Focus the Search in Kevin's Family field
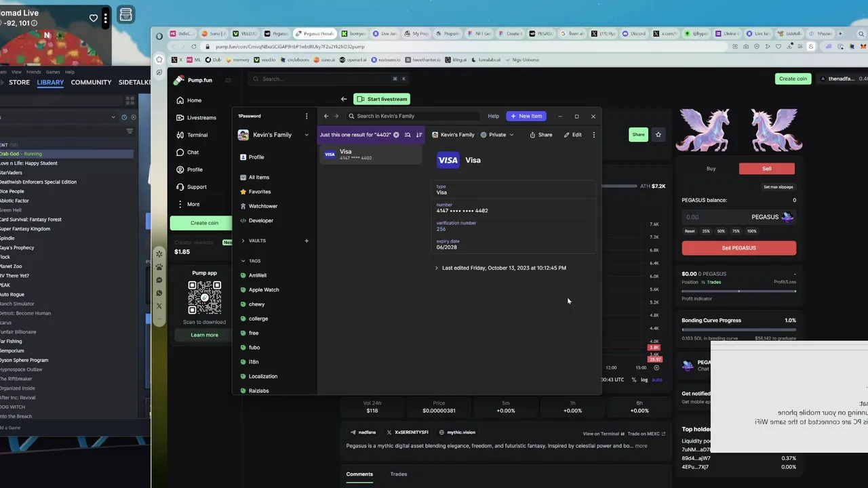The height and width of the screenshot is (488, 868). (412, 116)
